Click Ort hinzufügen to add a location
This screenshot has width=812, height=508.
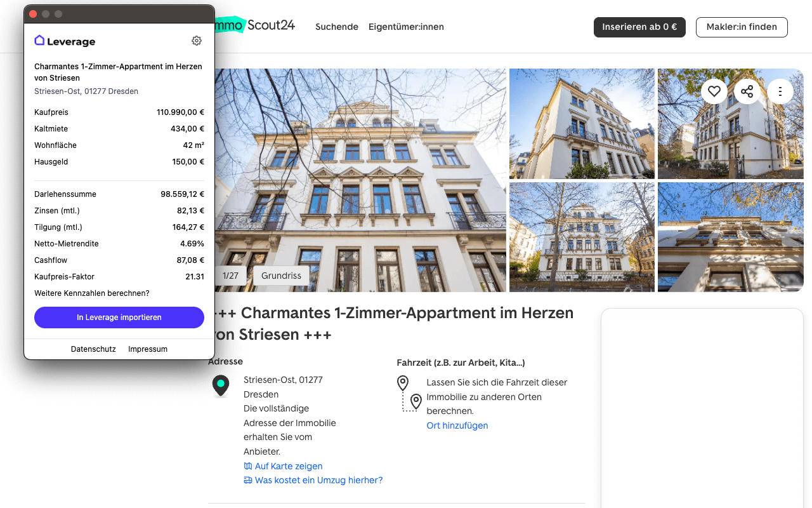click(457, 425)
